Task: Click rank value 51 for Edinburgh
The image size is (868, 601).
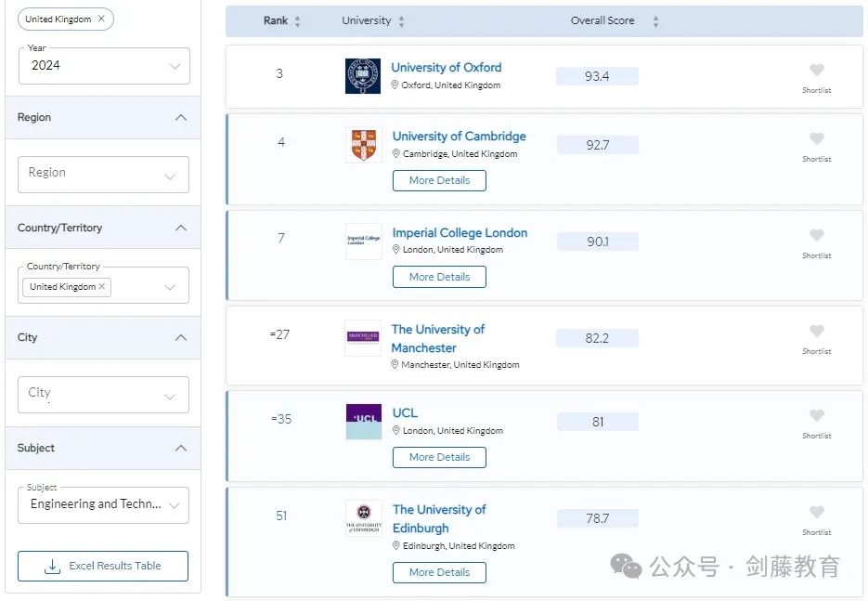Action: coord(281,516)
